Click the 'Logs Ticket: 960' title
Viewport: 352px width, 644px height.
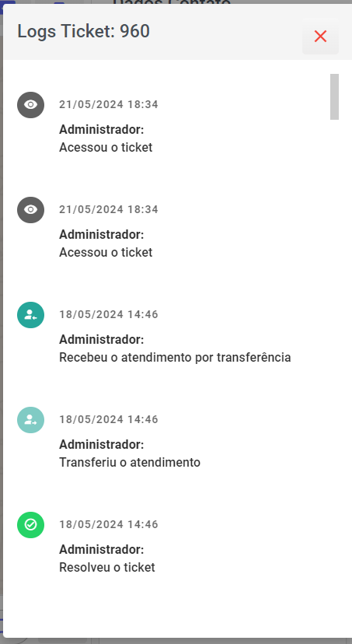click(83, 32)
